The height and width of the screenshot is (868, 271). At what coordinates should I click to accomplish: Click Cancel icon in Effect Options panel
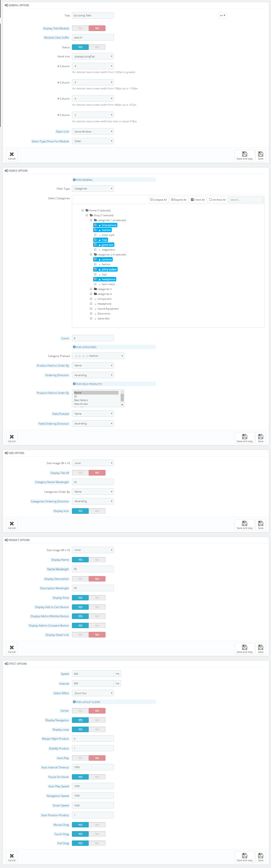click(x=12, y=857)
